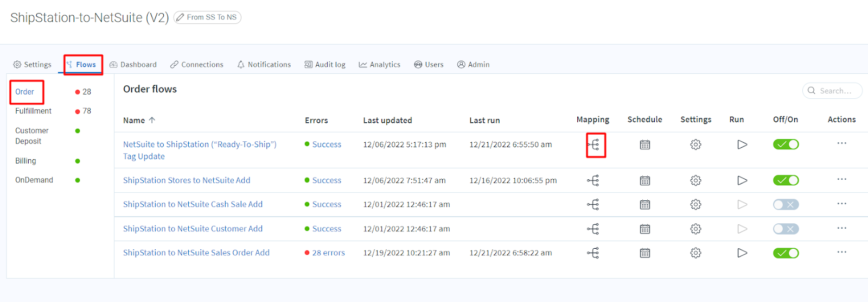Open actions menu for NetSuite to ShipStation Tag Update

pyautogui.click(x=841, y=143)
